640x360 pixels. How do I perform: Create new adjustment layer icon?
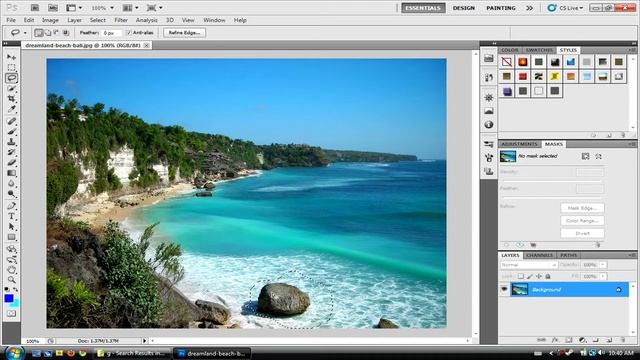[582, 340]
